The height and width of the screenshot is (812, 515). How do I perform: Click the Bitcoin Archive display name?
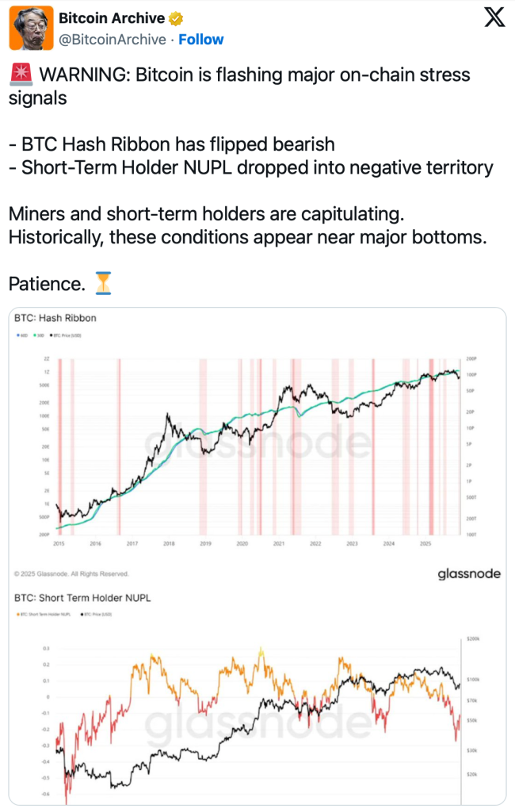coord(111,18)
